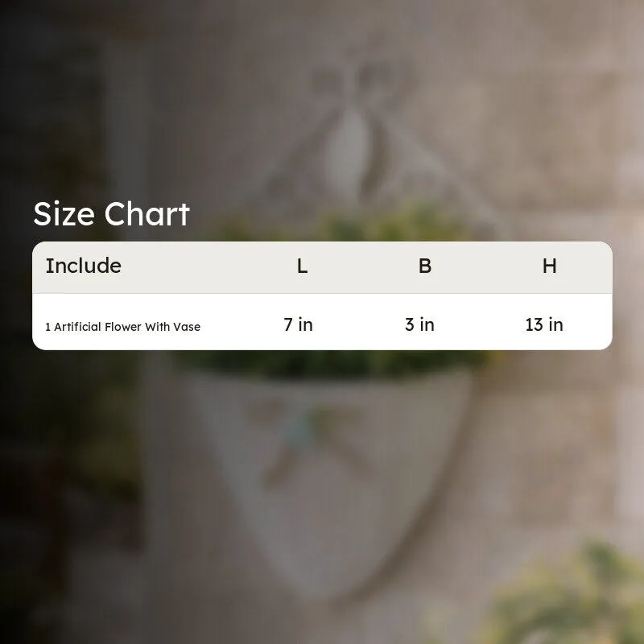Click the green foliage in bottom corner
The image size is (644, 644).
point(571,596)
